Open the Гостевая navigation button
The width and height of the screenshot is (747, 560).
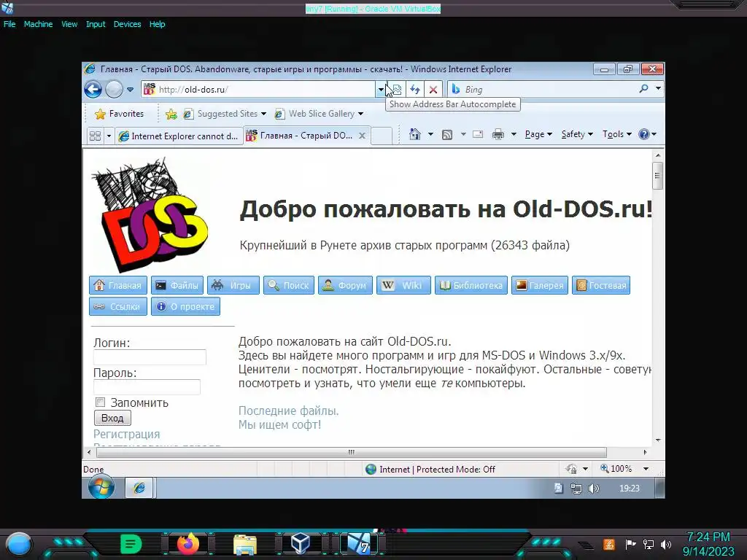click(601, 285)
